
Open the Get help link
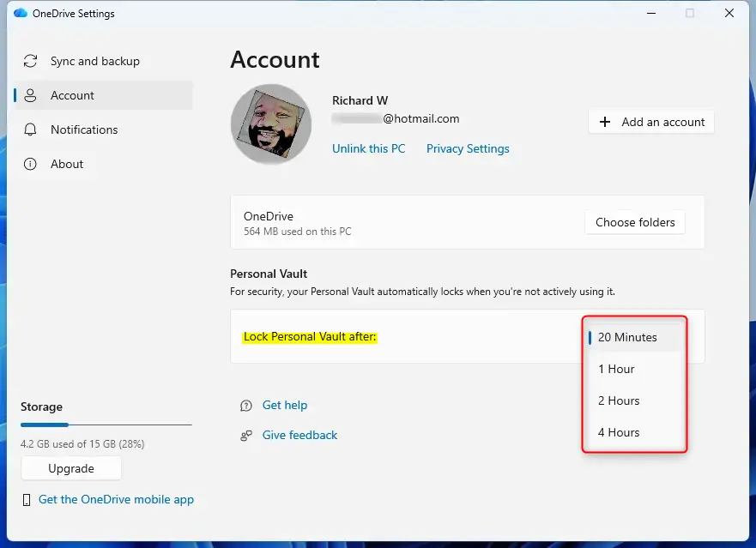pos(284,406)
